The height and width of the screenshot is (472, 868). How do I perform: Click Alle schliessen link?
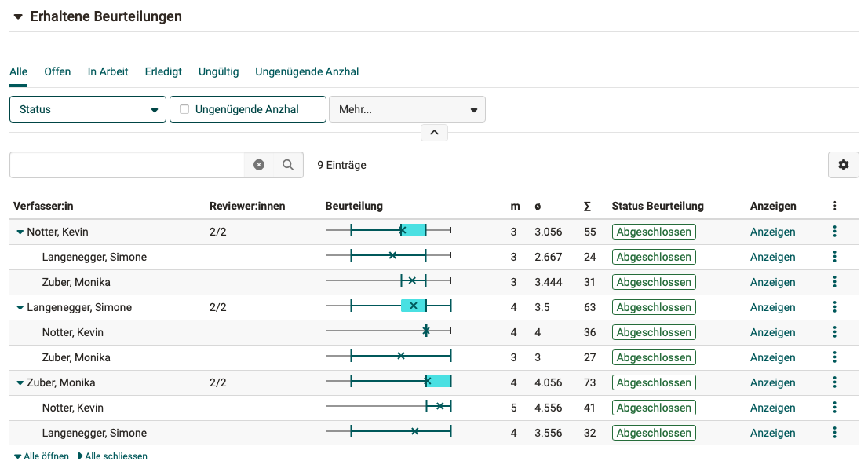[113, 456]
